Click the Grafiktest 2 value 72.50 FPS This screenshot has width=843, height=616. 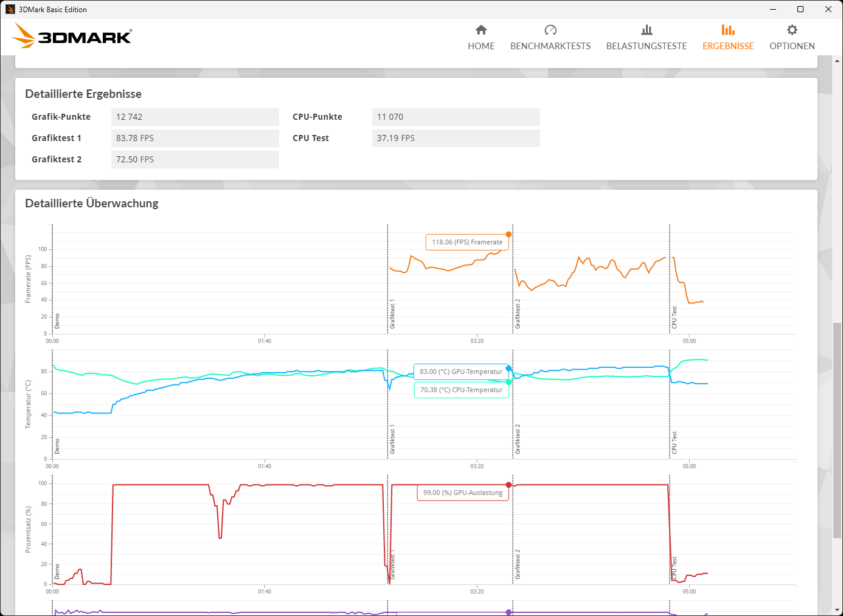tap(195, 159)
